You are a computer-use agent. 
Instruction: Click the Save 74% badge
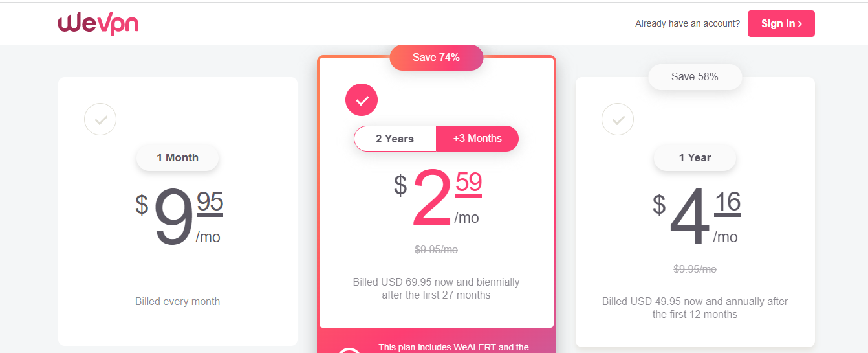pyautogui.click(x=436, y=57)
